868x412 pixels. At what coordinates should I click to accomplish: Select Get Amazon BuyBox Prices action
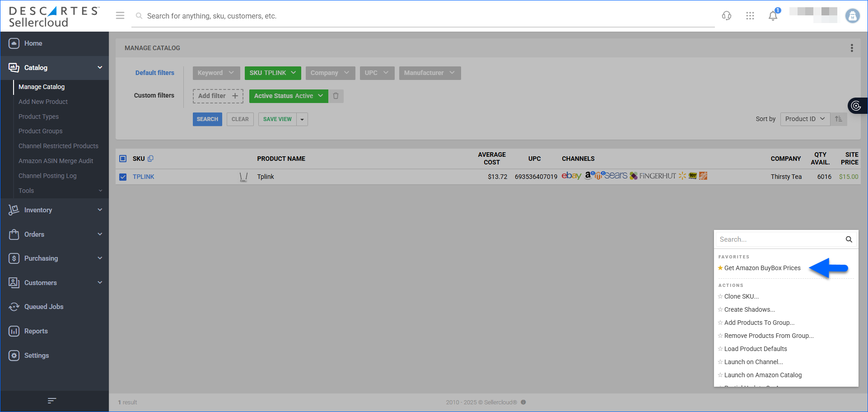coord(762,268)
